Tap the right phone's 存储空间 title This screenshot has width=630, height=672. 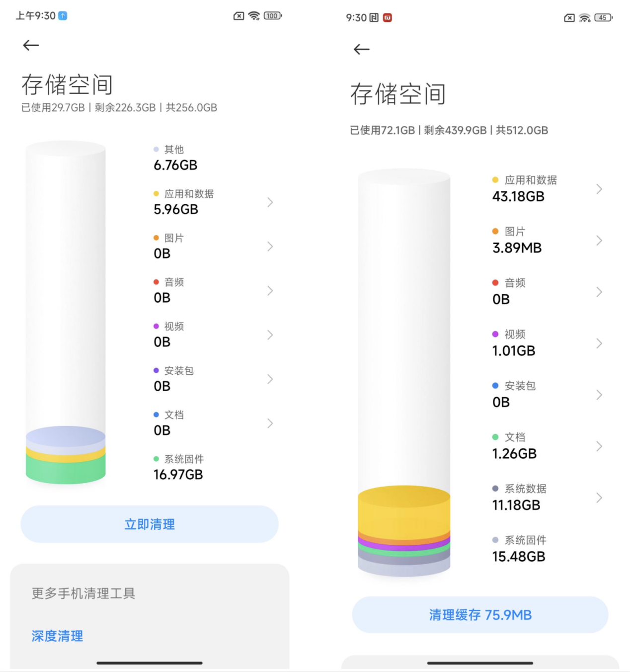398,94
